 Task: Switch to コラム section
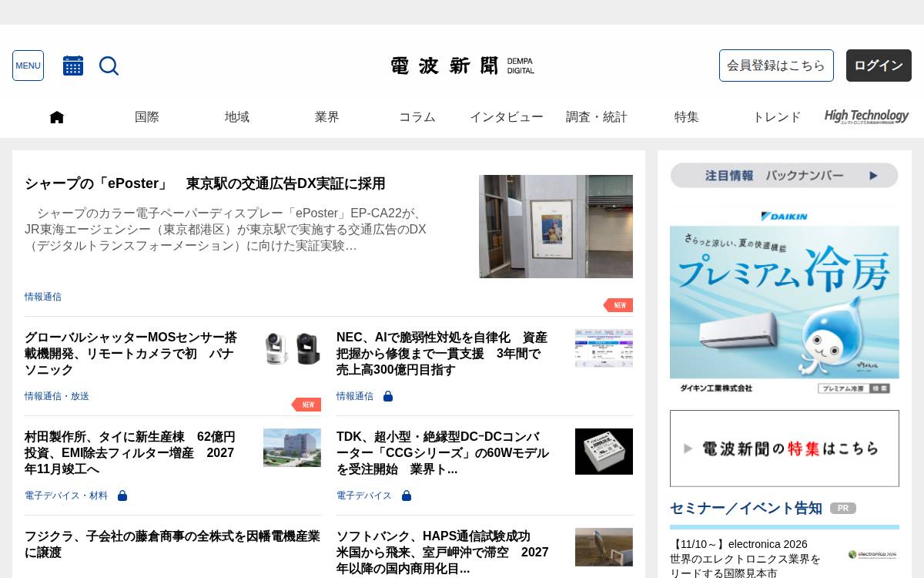(417, 117)
